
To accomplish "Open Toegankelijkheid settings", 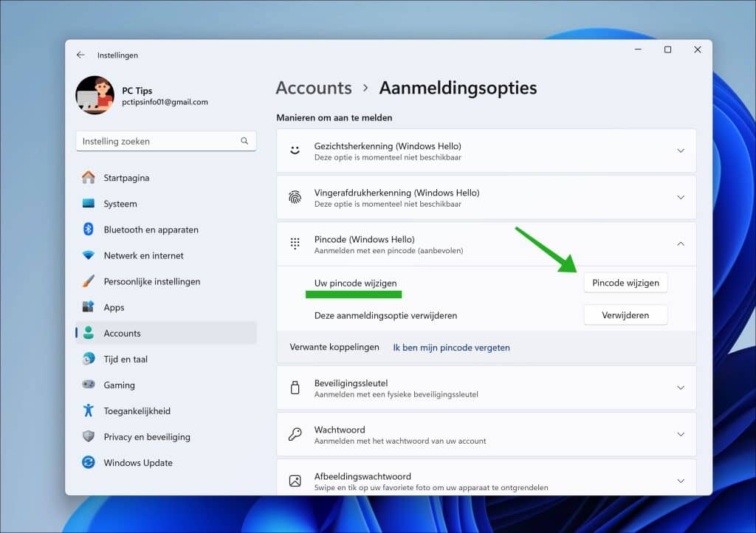I will [166, 411].
